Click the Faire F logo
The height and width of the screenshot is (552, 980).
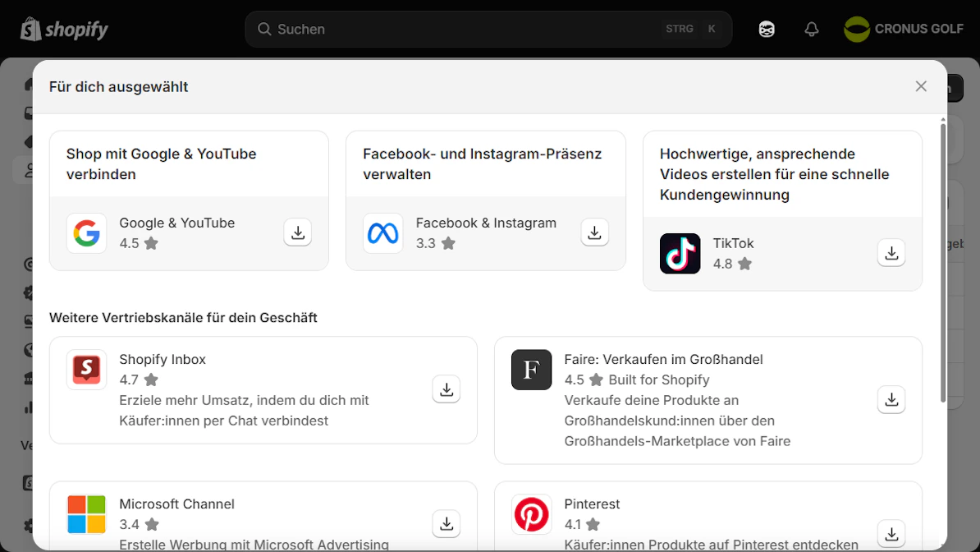[531, 370]
